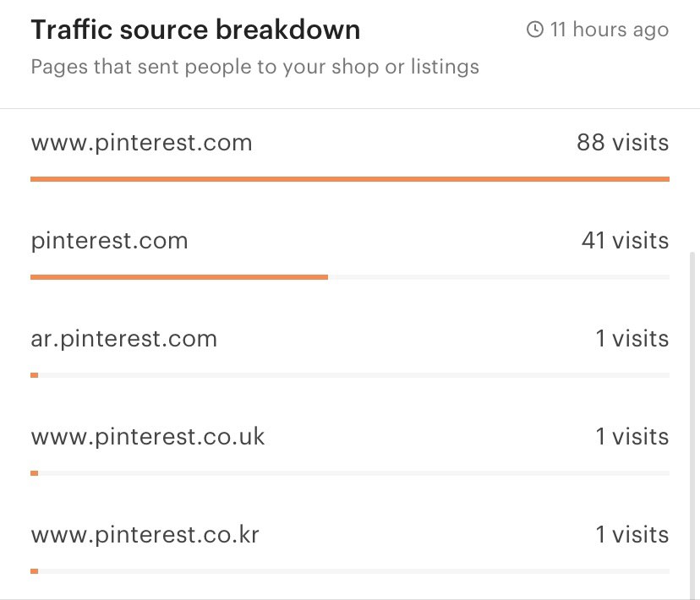Click the half-filled orange bar under pinterest.com
Viewport: 700px width, 600px height.
(x=350, y=277)
